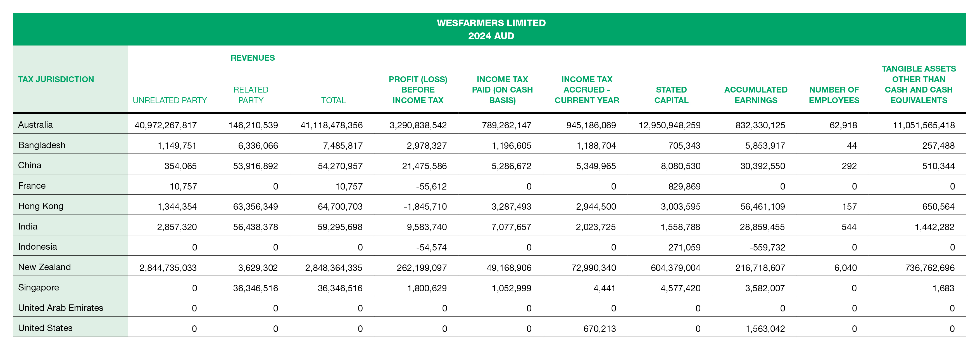Click the United Arab Emirates row label

tap(61, 308)
